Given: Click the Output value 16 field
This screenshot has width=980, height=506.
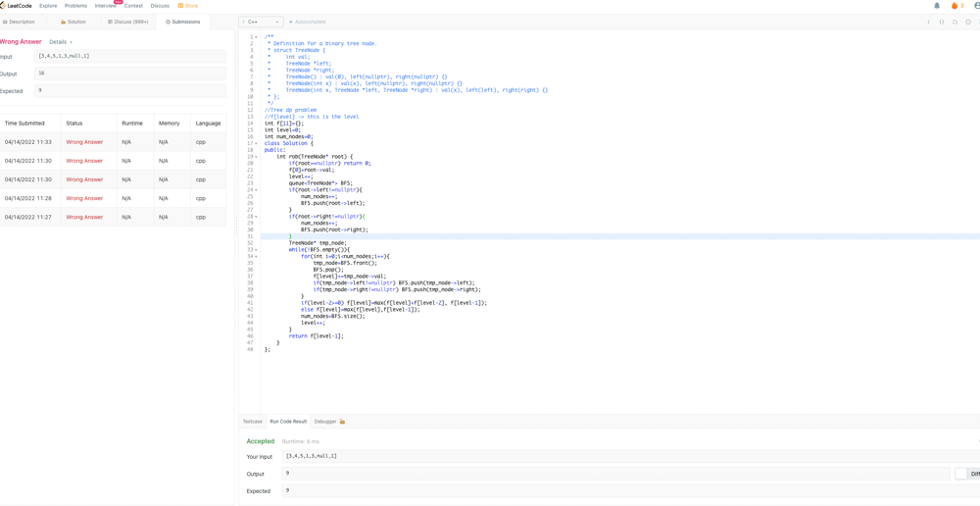Looking at the screenshot, I should 130,74.
